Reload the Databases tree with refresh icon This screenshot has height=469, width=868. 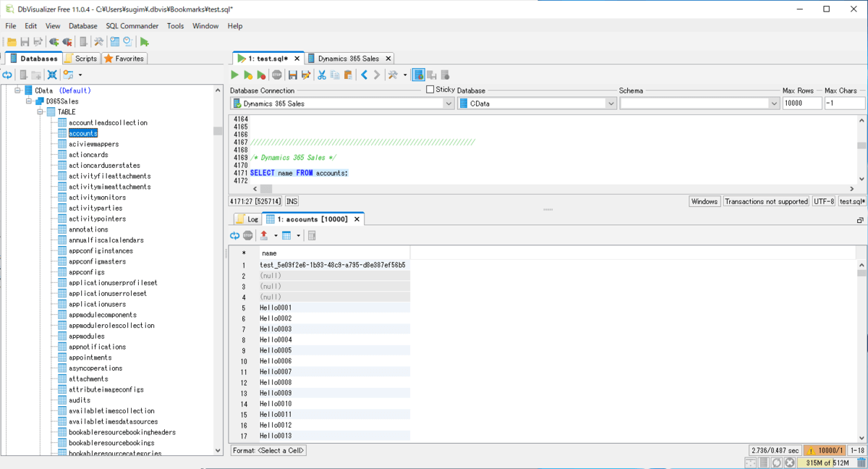[7, 75]
